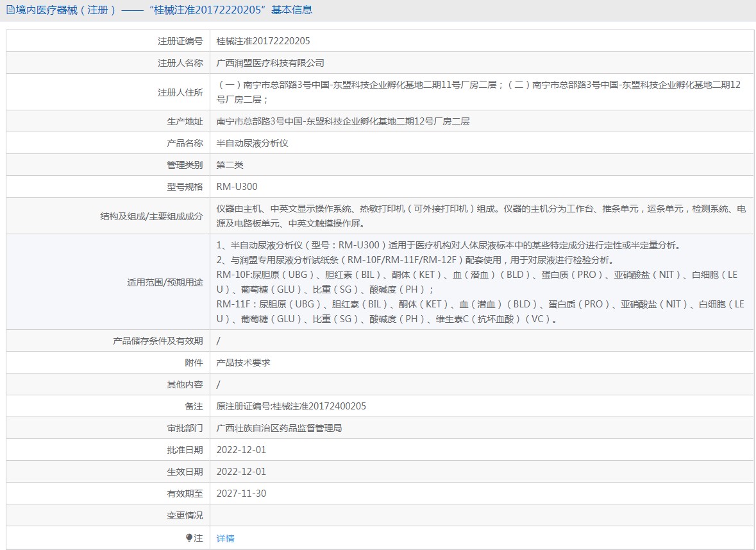Viewport: 756px width, 550px height.
Task: Click the 产品名称 row label
Action: [185, 143]
